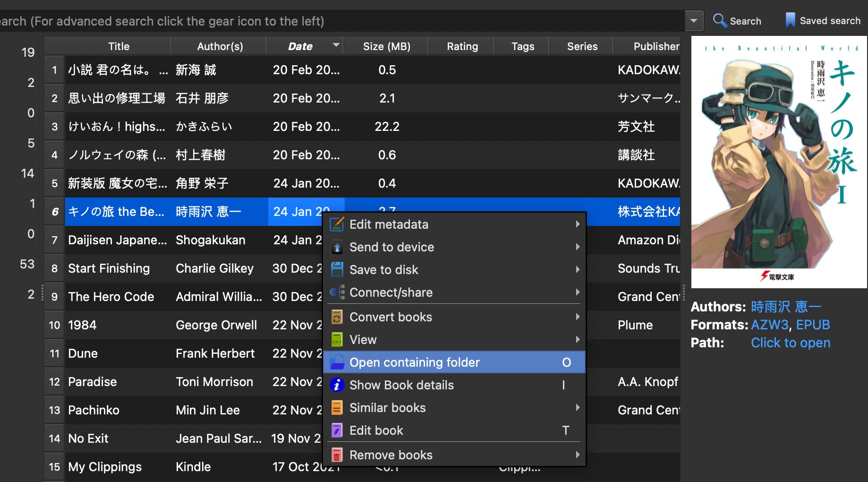Choose Open containing folder menu entry
This screenshot has height=482, width=868.
coord(454,362)
